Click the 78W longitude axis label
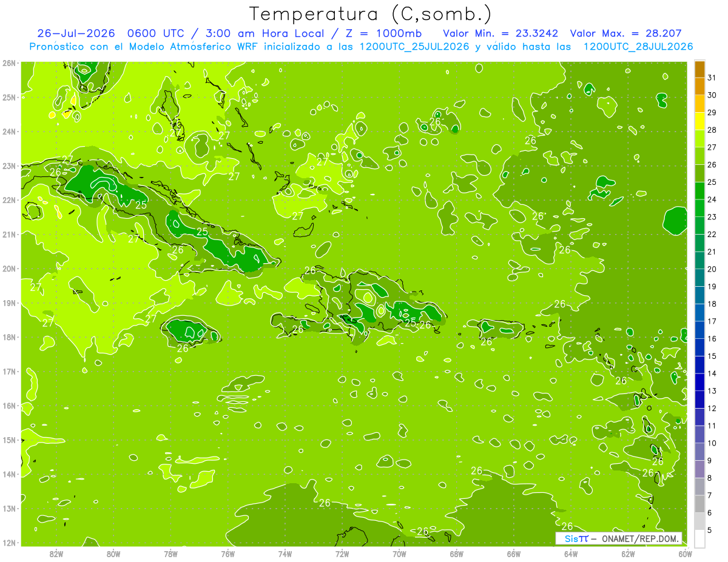 pos(170,554)
